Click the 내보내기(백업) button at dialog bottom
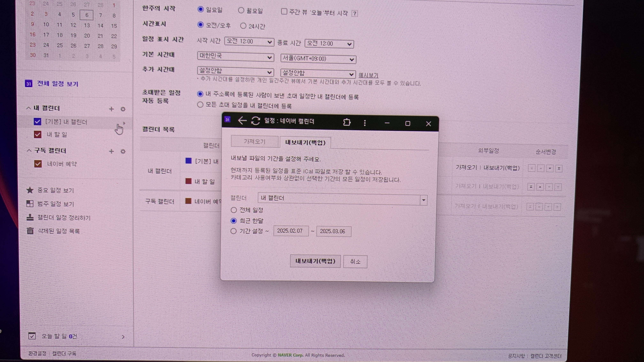Screen dimensions: 644x362 pyautogui.click(x=315, y=261)
